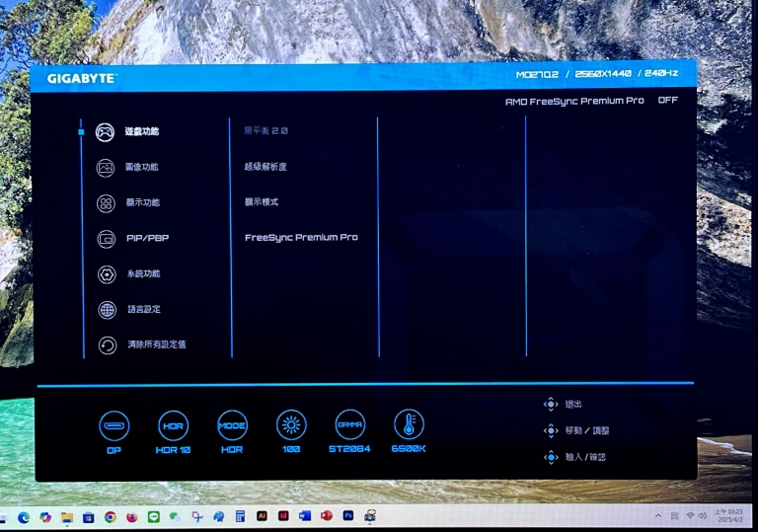Click the joystick icon beside 移動 / 調整
Image resolution: width=758 pixels, height=532 pixels.
(551, 430)
